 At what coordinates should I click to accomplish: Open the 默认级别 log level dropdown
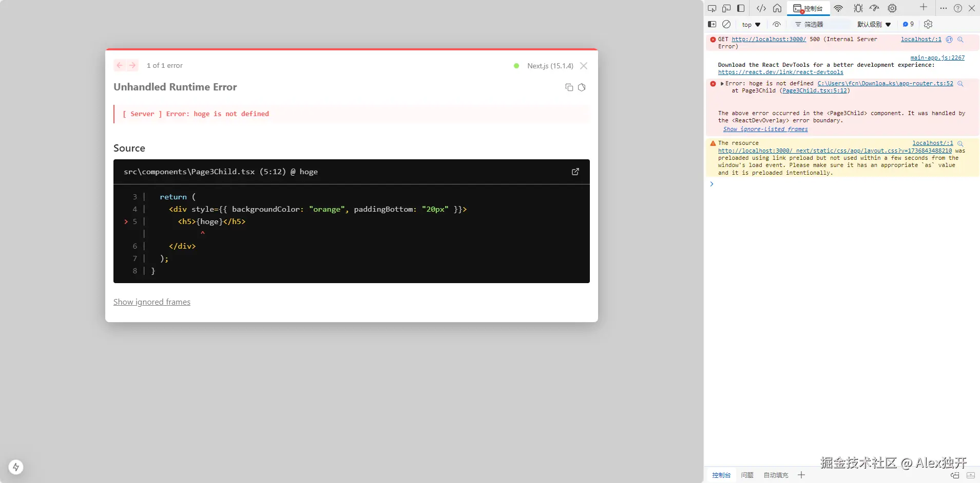[874, 24]
